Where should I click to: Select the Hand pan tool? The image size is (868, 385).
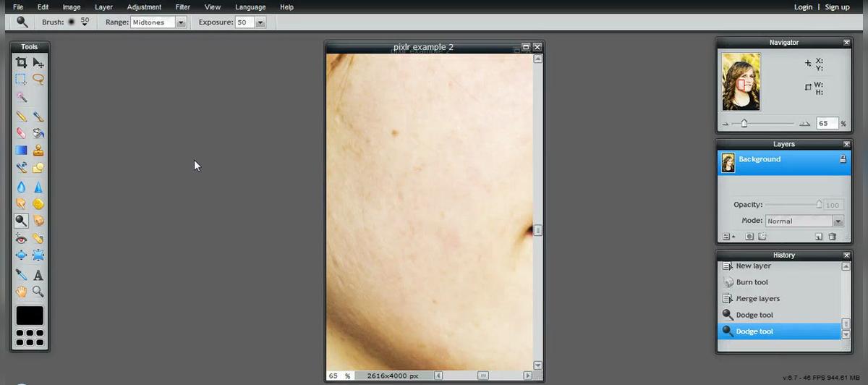tap(21, 292)
